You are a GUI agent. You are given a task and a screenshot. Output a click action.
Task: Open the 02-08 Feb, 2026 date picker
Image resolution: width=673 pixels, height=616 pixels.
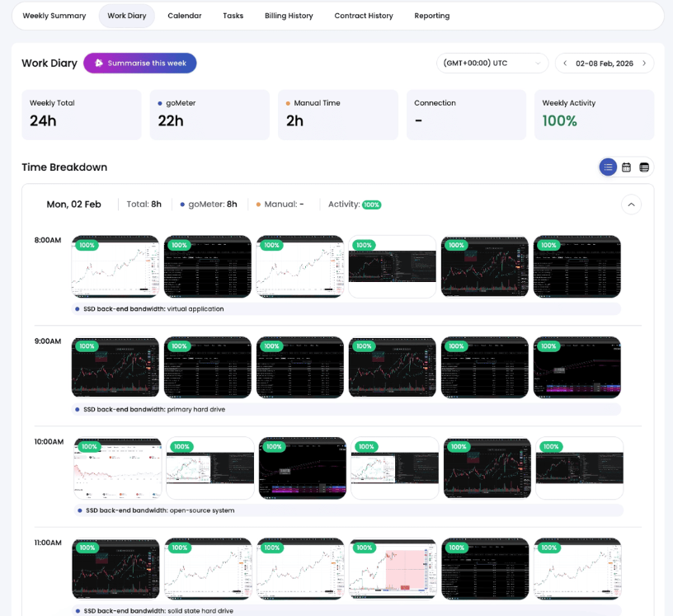pyautogui.click(x=605, y=63)
